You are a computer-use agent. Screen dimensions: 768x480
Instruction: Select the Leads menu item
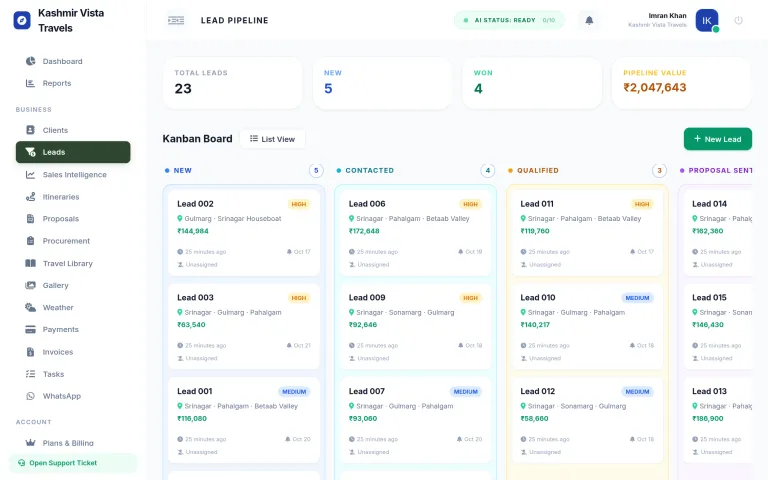[x=73, y=152]
